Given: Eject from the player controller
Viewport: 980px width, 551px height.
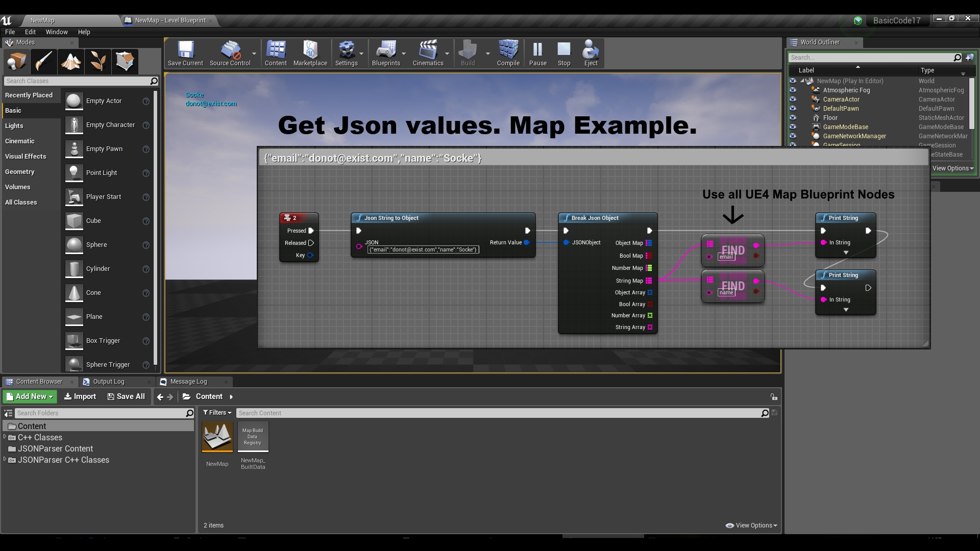Looking at the screenshot, I should coord(591,53).
